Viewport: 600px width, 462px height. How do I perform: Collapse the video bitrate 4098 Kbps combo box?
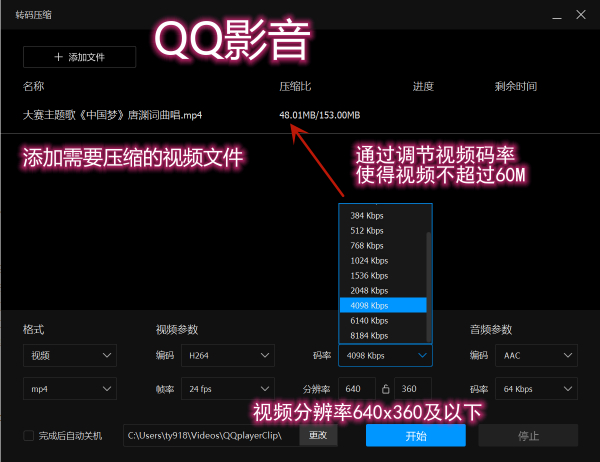pyautogui.click(x=385, y=356)
